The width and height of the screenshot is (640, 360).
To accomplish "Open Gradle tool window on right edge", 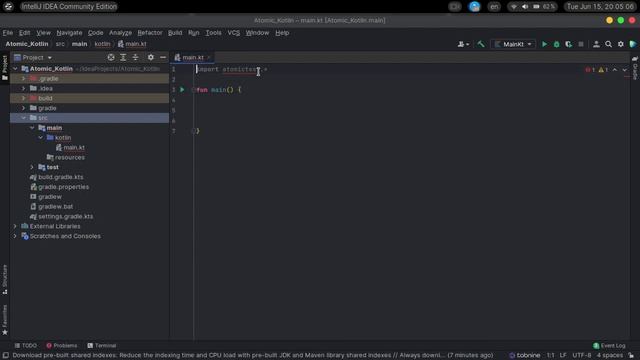I will tap(635, 68).
